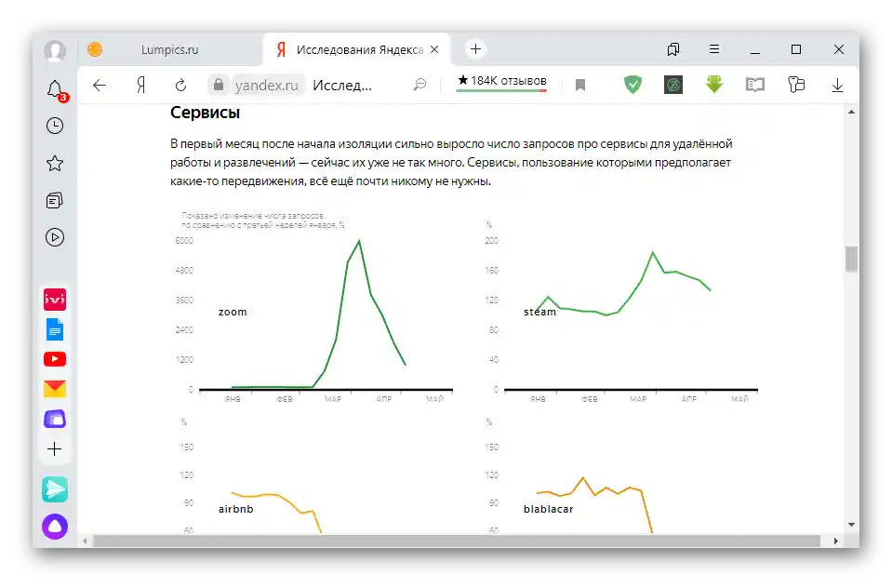
Task: Add a new sidebar shortcut with plus
Action: pyautogui.click(x=55, y=449)
